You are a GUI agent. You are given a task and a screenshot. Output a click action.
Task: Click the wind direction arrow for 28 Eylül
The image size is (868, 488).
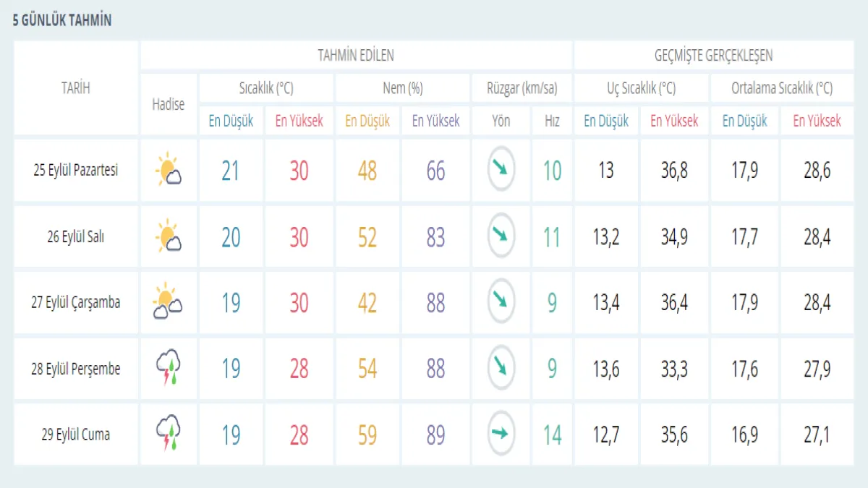coord(501,368)
